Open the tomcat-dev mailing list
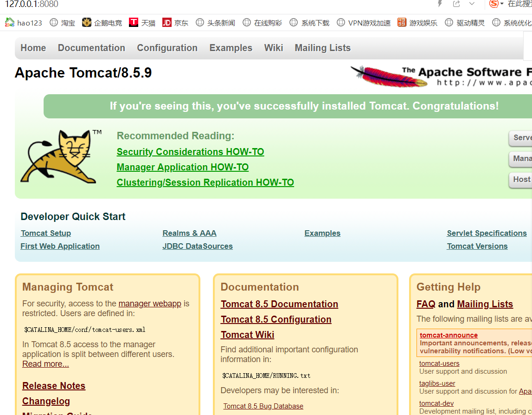 click(x=436, y=403)
